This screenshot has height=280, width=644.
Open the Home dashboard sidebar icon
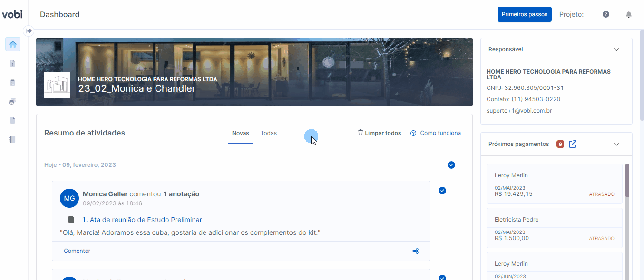pos(13,44)
